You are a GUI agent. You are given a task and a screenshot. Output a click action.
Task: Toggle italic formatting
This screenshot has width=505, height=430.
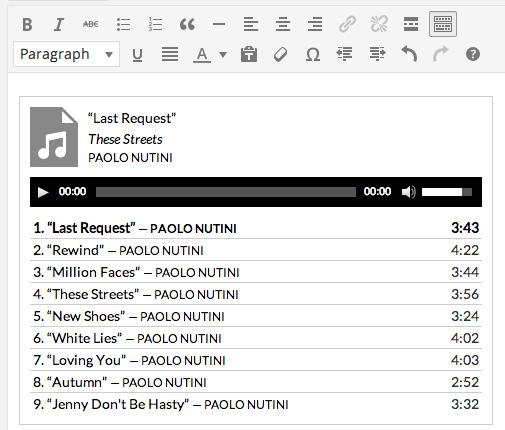tap(59, 24)
